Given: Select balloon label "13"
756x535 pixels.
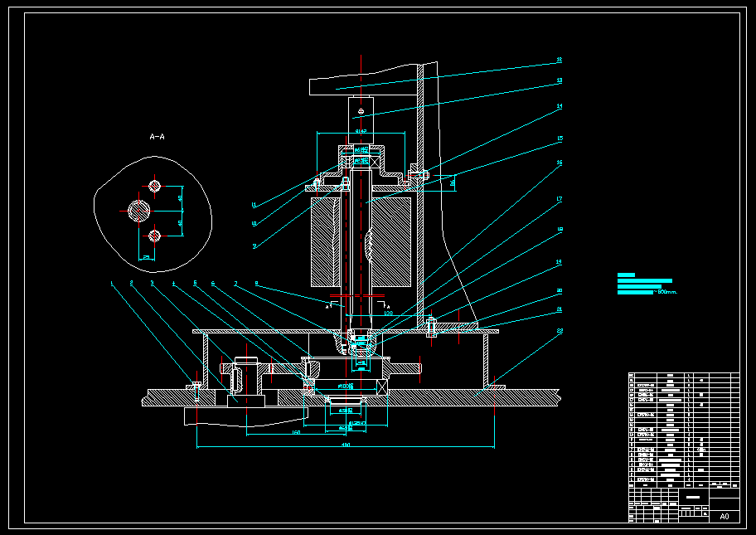Looking at the screenshot, I should tap(560, 80).
